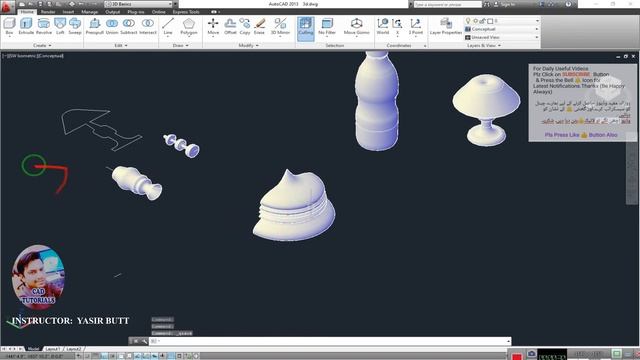Open the Manage tab

click(x=89, y=12)
